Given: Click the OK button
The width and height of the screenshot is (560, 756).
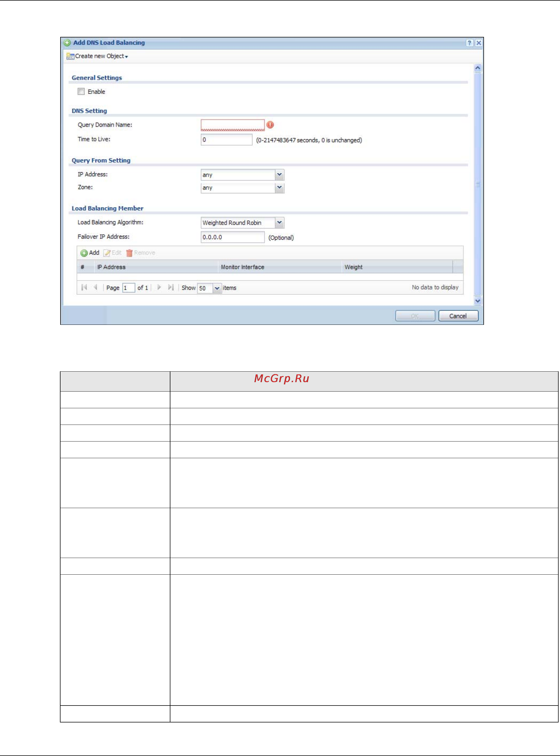Looking at the screenshot, I should click(x=415, y=316).
